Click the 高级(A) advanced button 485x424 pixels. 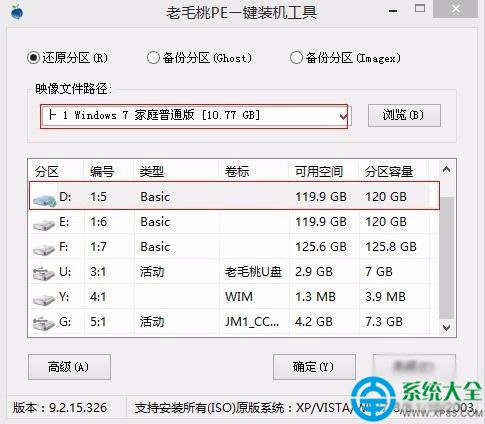coord(69,367)
